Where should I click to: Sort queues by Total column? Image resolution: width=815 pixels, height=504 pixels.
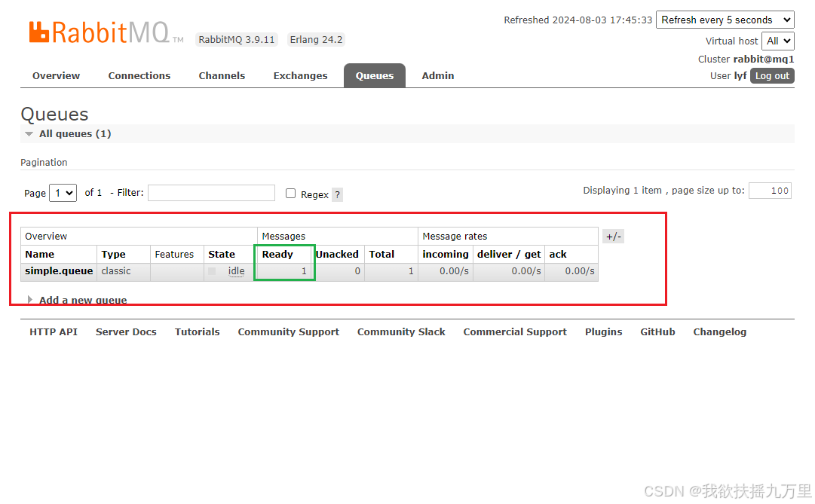coord(381,254)
